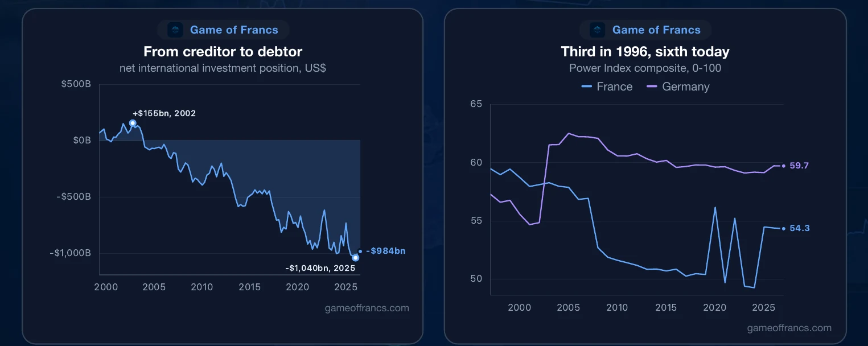Click the 'Third in 1996, sixth today' title
Image resolution: width=868 pixels, height=346 pixels.
tap(645, 52)
